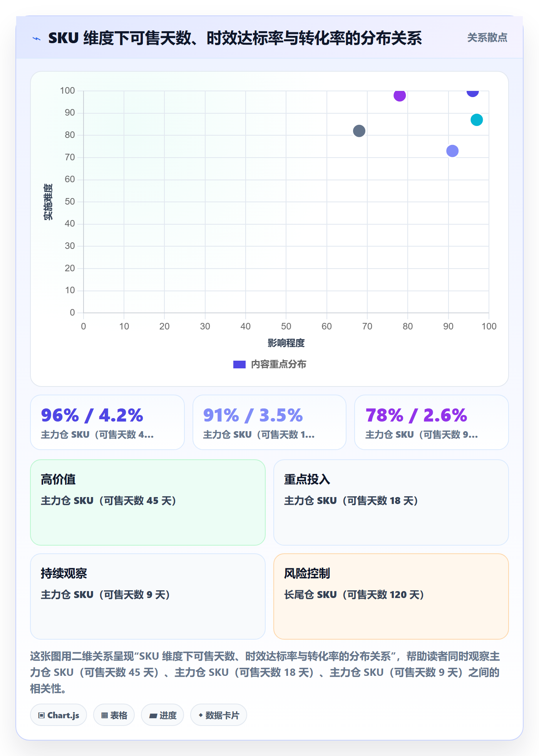
Task: Open the 78% / 2.6% stat card
Action: (x=432, y=422)
